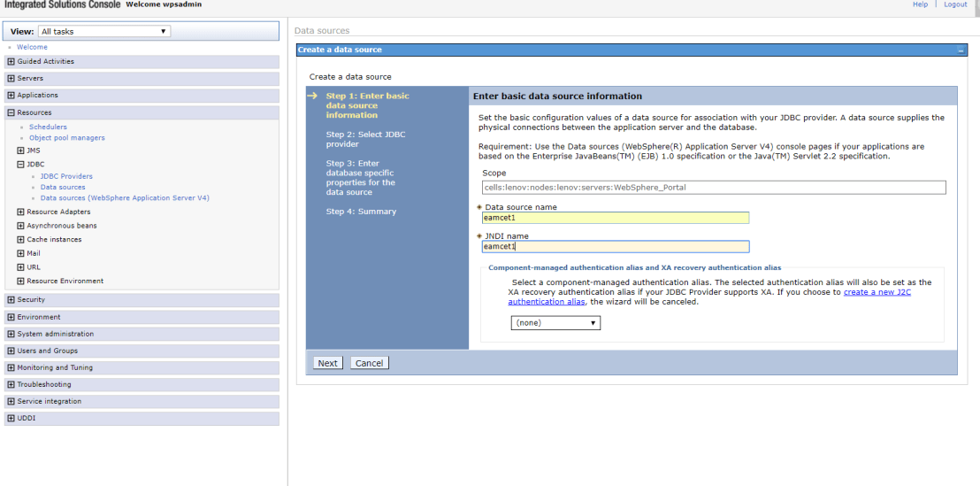Open JDBC Providers in navigation tree
This screenshot has width=980, height=486.
pyautogui.click(x=66, y=176)
